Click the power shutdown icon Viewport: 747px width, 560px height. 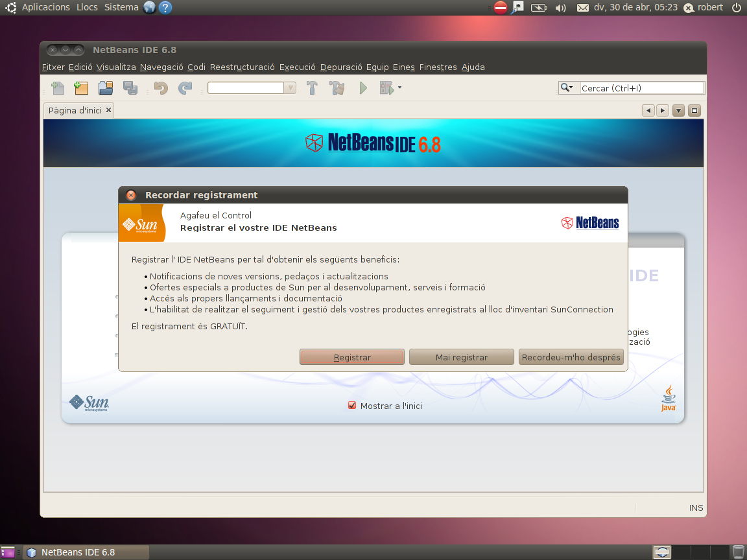tap(737, 7)
